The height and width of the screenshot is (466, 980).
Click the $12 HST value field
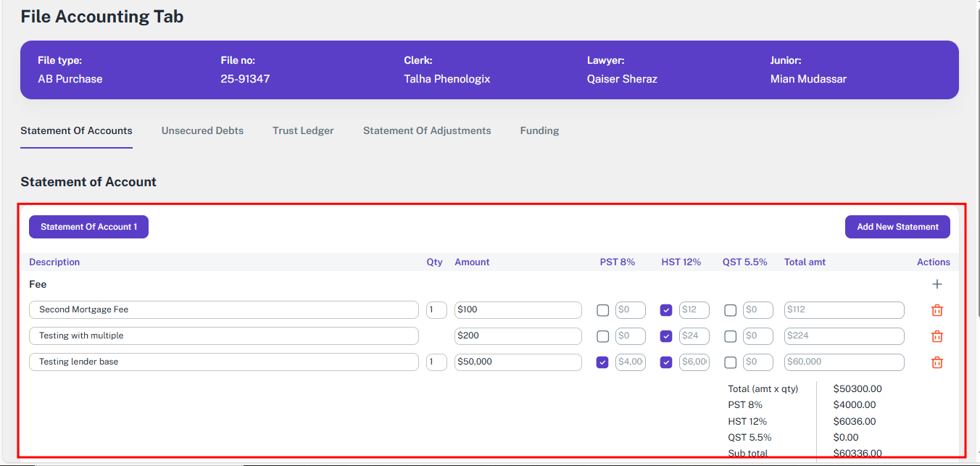point(694,310)
